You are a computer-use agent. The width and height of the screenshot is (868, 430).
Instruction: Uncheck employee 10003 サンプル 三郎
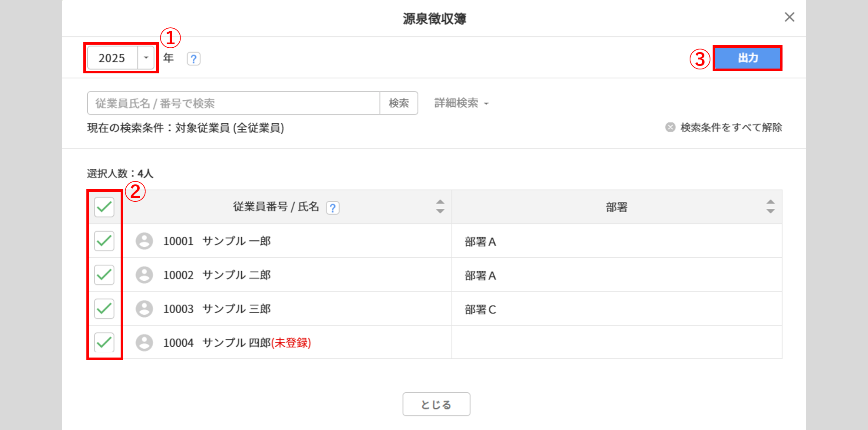tap(104, 309)
